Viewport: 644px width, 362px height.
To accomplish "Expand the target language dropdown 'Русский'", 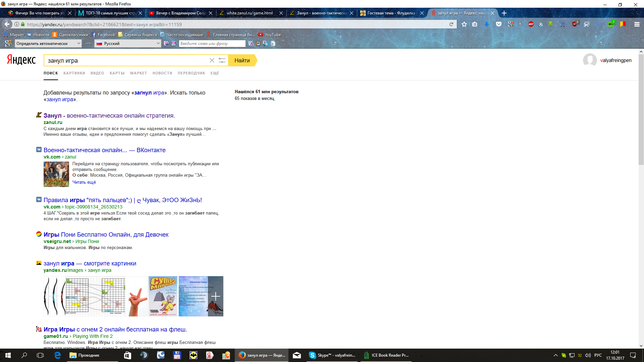I will pyautogui.click(x=128, y=44).
